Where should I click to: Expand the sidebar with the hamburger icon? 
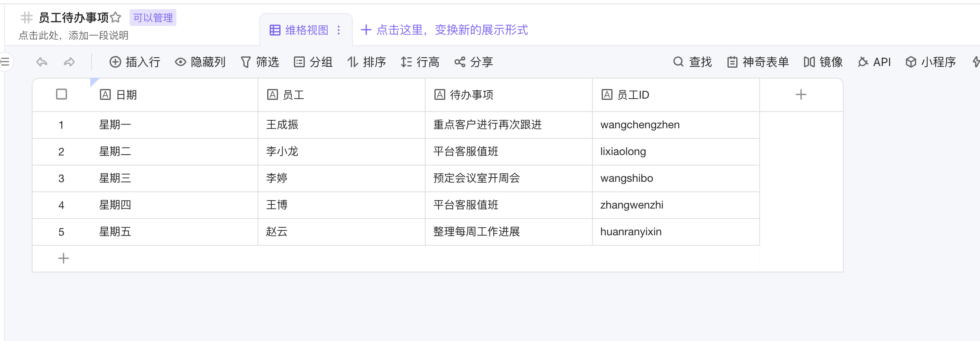pyautogui.click(x=5, y=62)
